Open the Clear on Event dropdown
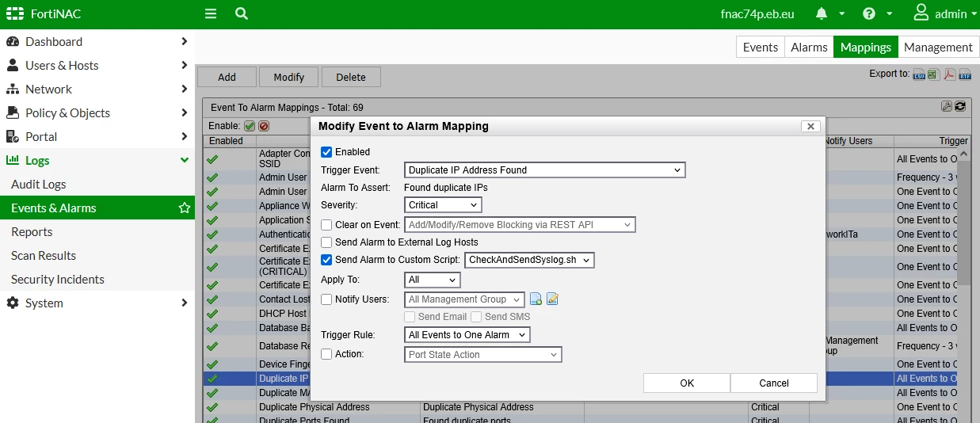 520,225
